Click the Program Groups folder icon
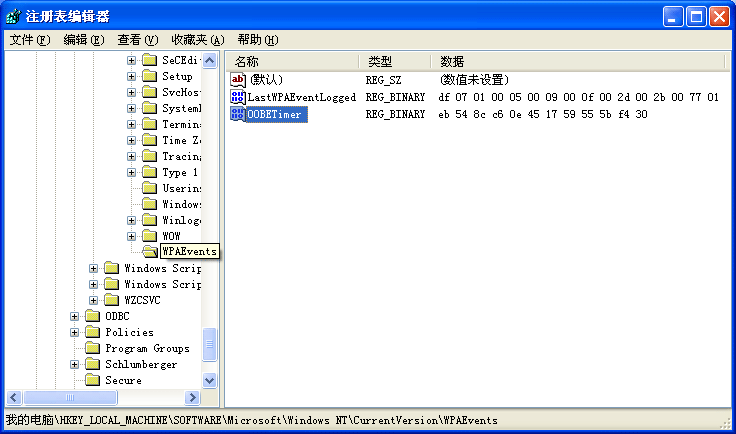Screen dimensions: 736x434 (92, 348)
